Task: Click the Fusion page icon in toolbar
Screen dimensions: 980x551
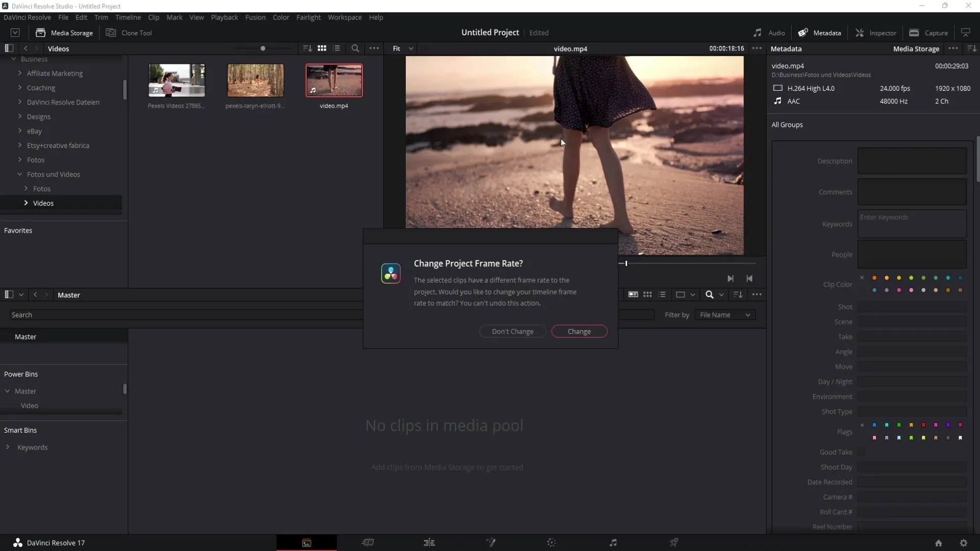Action: [490, 542]
